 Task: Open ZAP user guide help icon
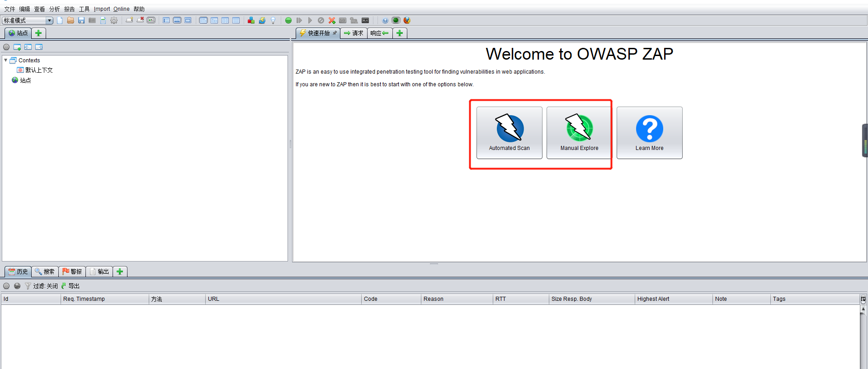385,20
